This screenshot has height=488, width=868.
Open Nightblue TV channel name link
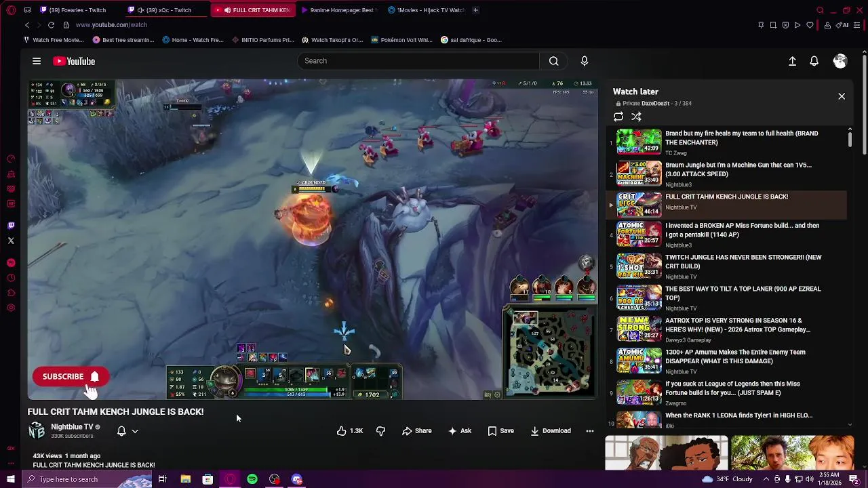pos(72,427)
